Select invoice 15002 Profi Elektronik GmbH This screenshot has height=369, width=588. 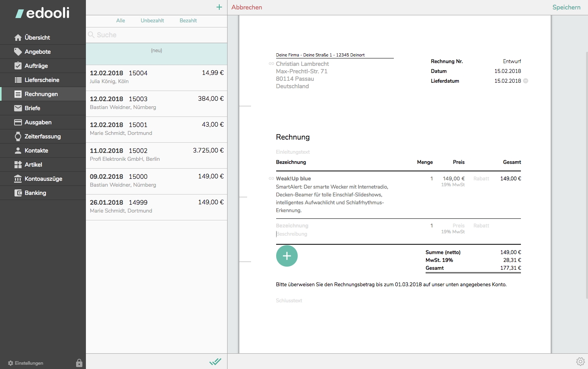tap(157, 155)
